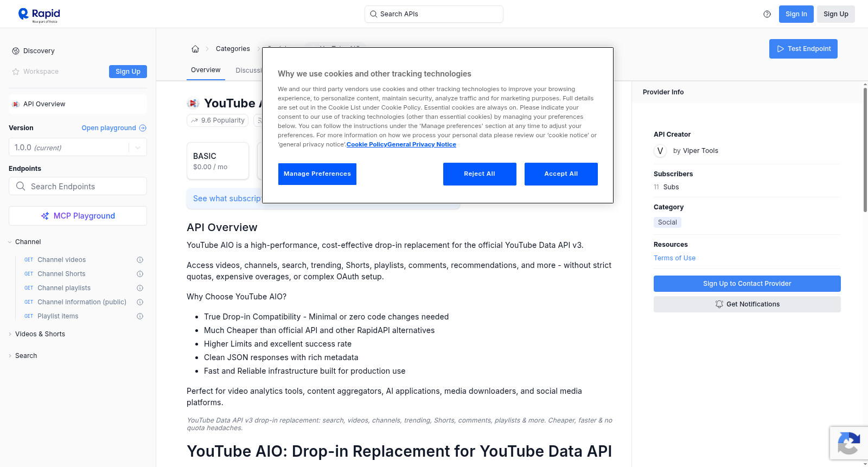Screen dimensions: 868x467
Task: Open the help question mark icon
Action: pos(767,14)
